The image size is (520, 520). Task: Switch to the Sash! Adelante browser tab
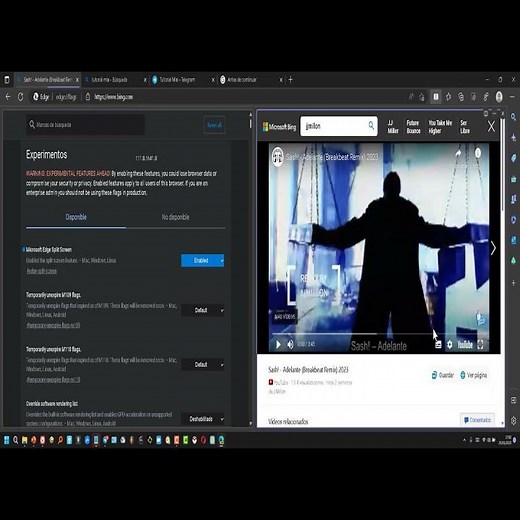point(47,80)
